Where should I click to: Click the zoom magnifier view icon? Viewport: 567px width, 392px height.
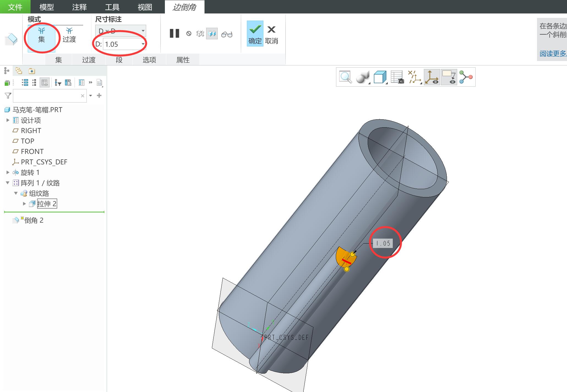[345, 77]
